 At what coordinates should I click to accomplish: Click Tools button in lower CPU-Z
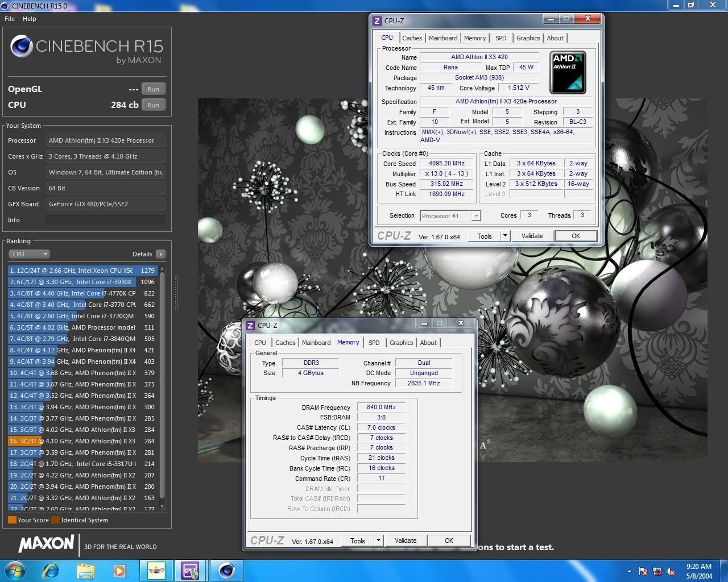click(x=358, y=541)
